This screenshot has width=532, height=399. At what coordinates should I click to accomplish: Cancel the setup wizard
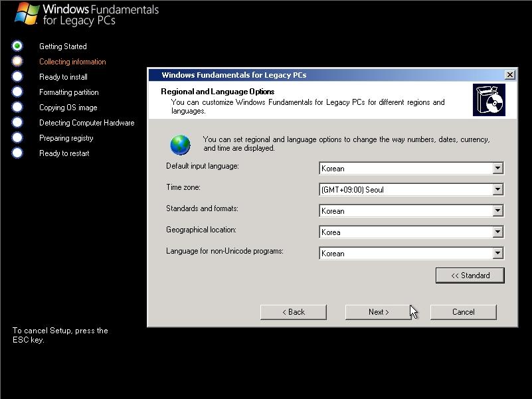pyautogui.click(x=464, y=312)
